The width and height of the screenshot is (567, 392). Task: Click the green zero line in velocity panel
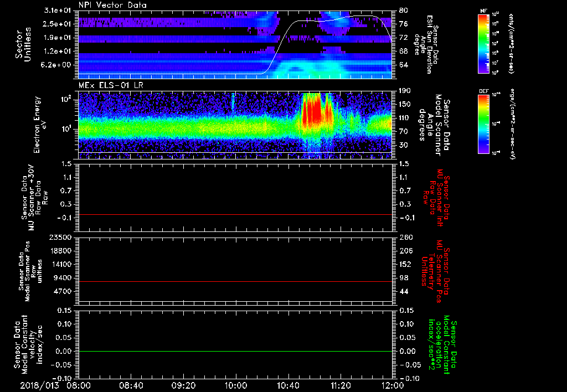(x=235, y=351)
